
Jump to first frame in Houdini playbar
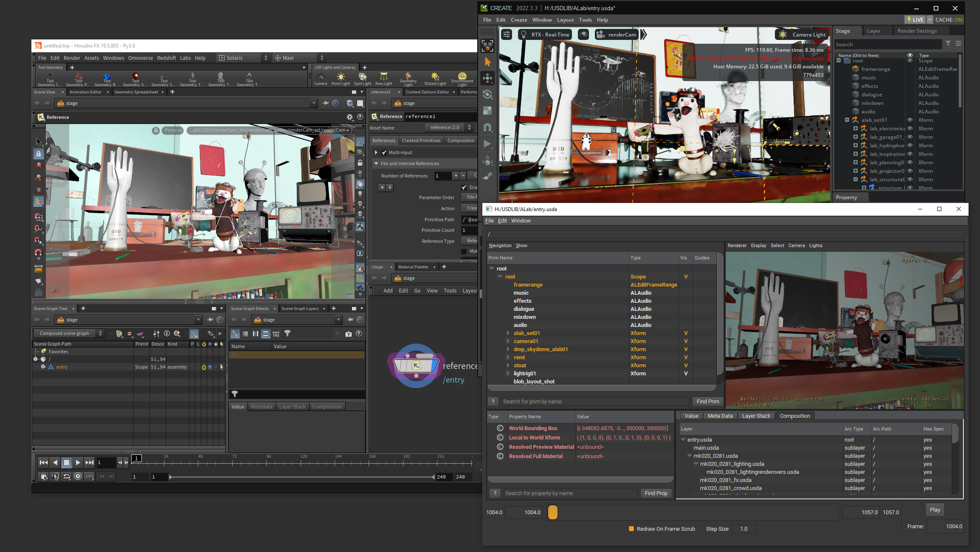43,462
